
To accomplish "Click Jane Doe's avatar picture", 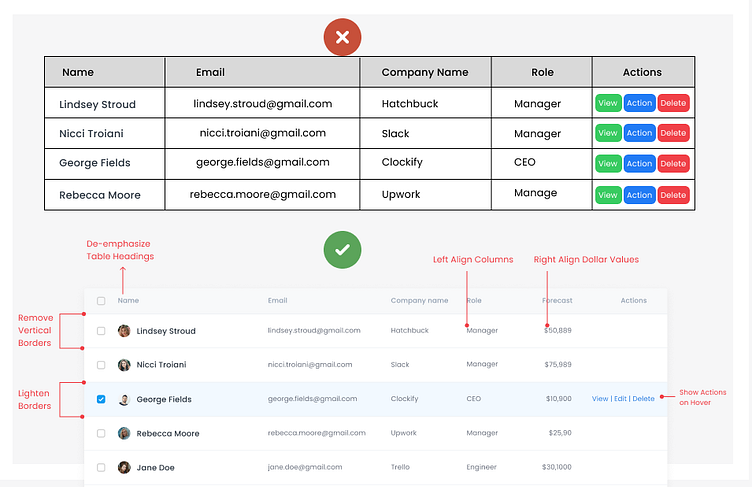I will pyautogui.click(x=124, y=467).
